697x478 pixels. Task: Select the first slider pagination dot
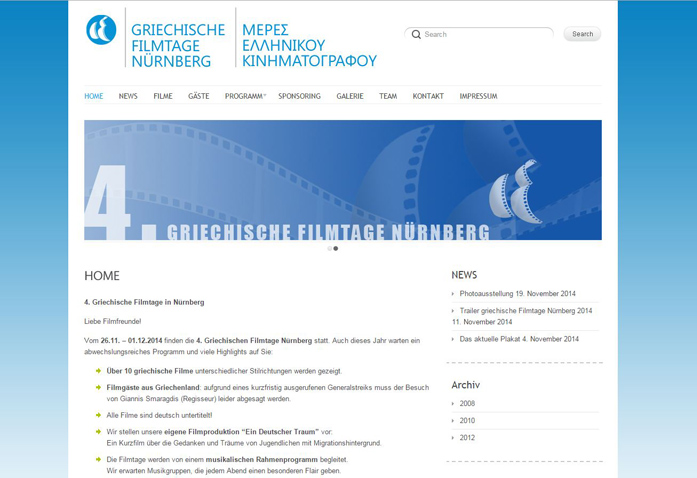[x=329, y=249]
